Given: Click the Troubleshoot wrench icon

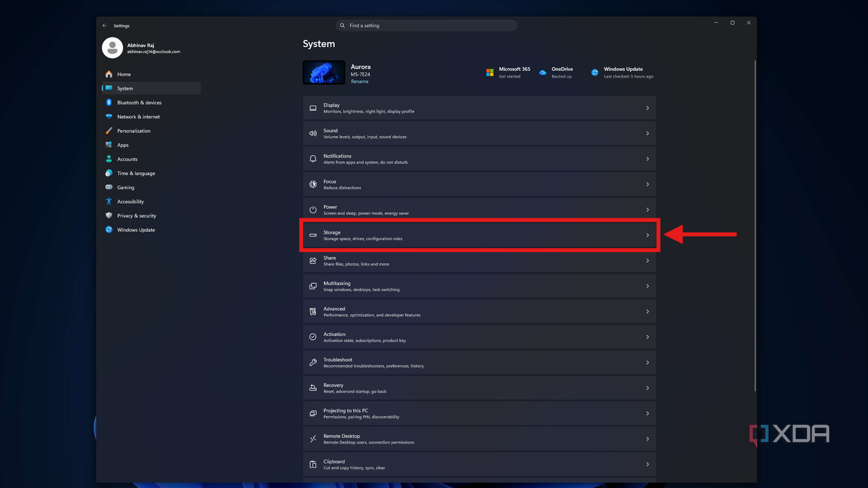Looking at the screenshot, I should pyautogui.click(x=313, y=362).
